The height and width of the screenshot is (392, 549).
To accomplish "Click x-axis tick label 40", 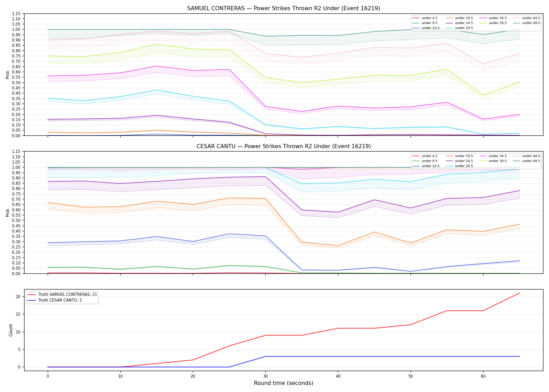I will (338, 376).
